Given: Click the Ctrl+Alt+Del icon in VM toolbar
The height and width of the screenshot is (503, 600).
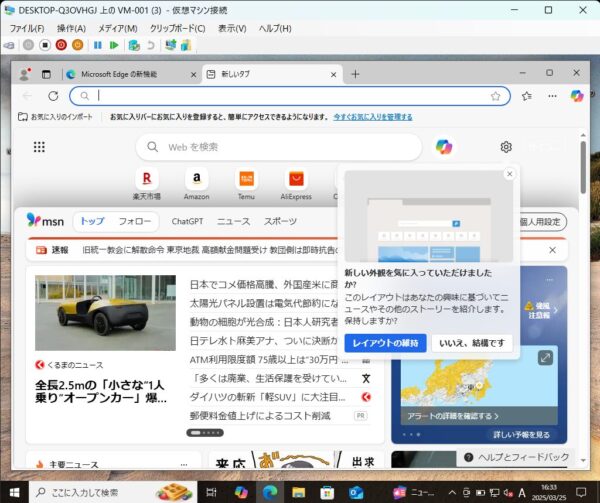Looking at the screenshot, I should (x=9, y=46).
